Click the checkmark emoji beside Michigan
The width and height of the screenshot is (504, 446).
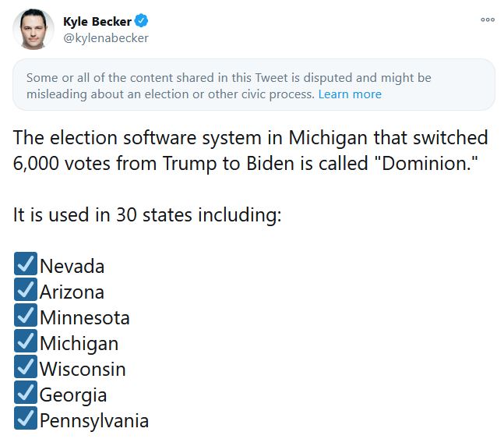pyautogui.click(x=26, y=341)
